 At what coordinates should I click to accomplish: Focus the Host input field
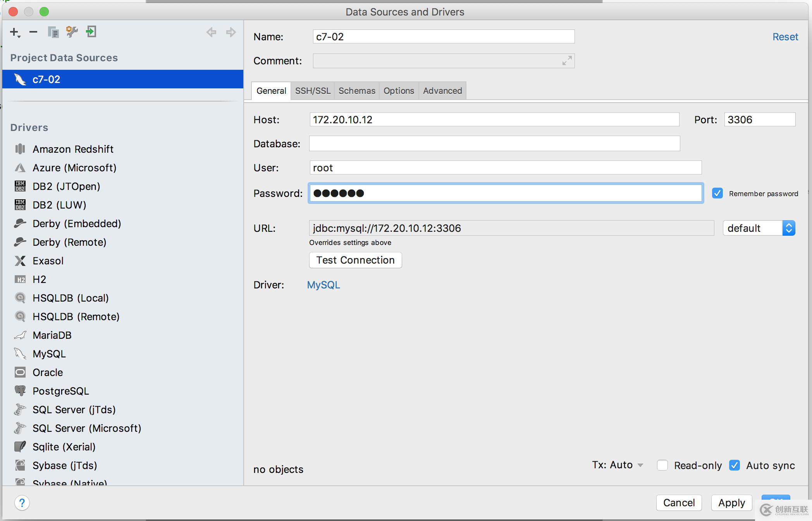tap(494, 119)
